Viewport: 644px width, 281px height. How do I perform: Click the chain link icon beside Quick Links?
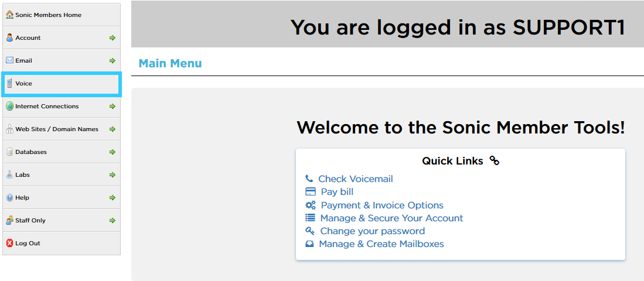coord(495,160)
